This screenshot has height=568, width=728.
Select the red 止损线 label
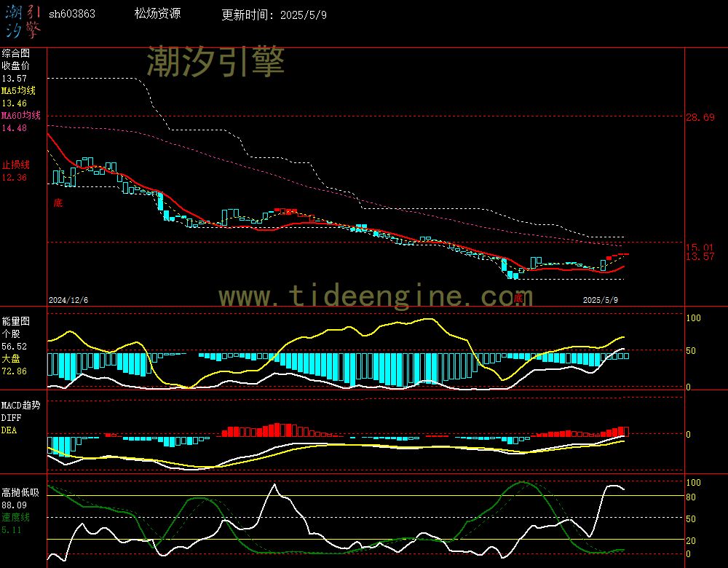point(16,165)
